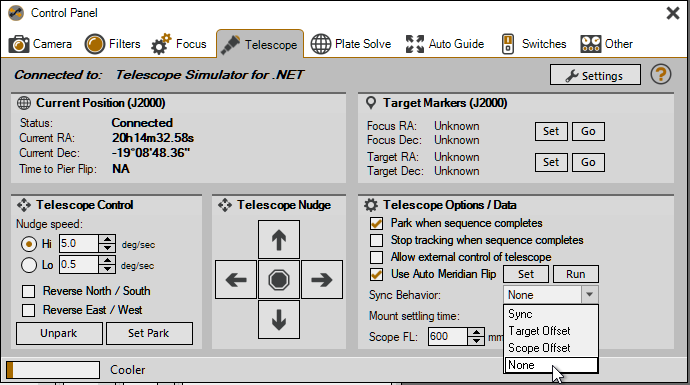
Task: Toggle Reverse East / West checkbox
Action: (29, 310)
